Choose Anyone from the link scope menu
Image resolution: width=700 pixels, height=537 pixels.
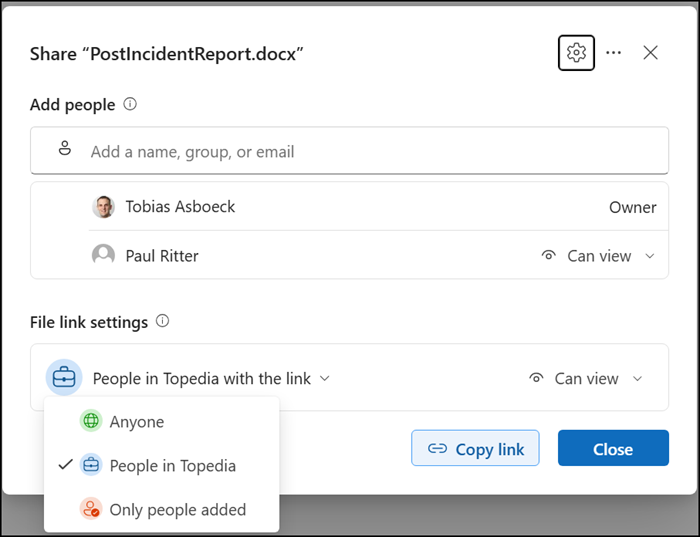coord(162,421)
